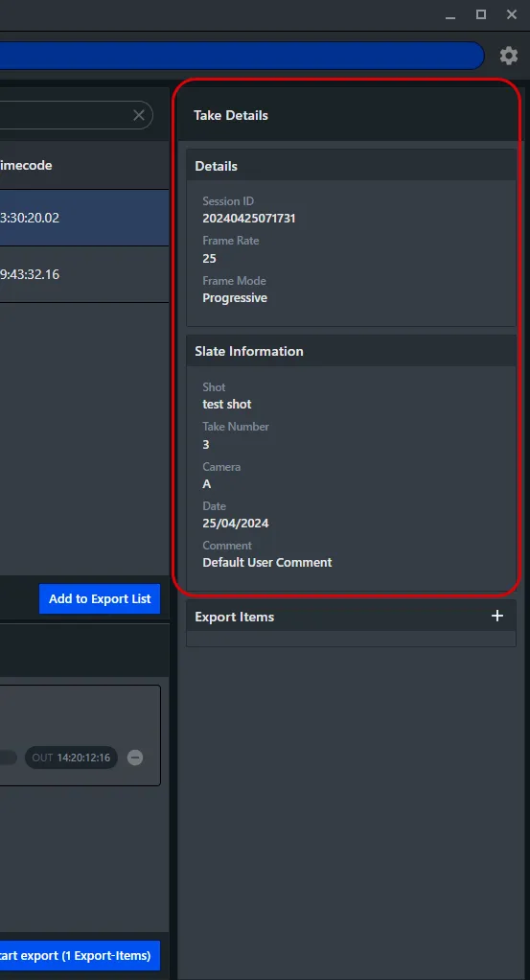Viewport: 530px width, 980px height.
Task: Click the Shot value test shot
Action: [x=227, y=405]
